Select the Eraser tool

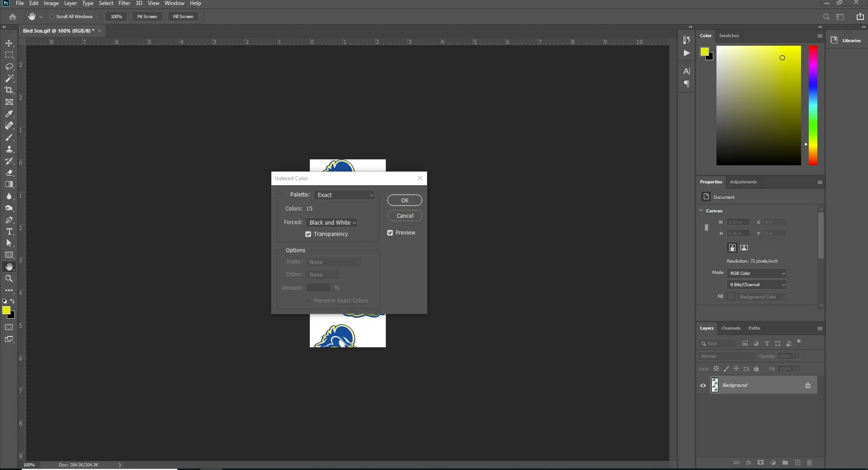[9, 173]
